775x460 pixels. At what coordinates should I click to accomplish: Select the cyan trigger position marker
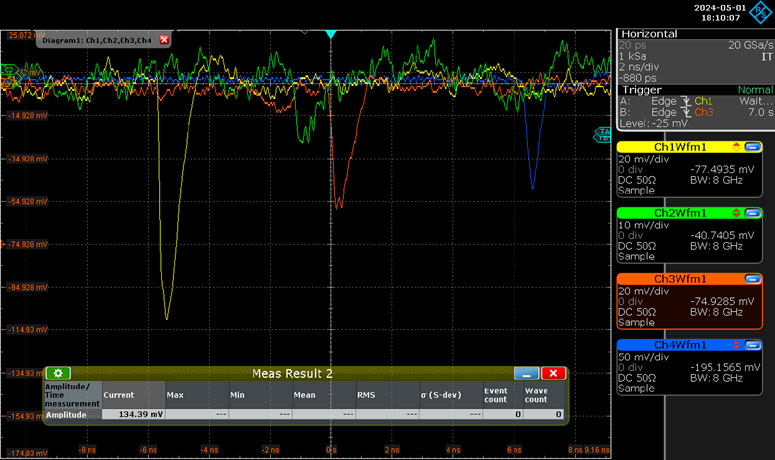pyautogui.click(x=331, y=34)
